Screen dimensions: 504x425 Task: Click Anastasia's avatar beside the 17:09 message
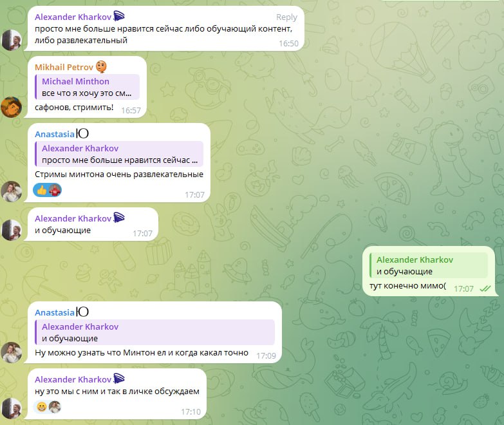tap(12, 352)
